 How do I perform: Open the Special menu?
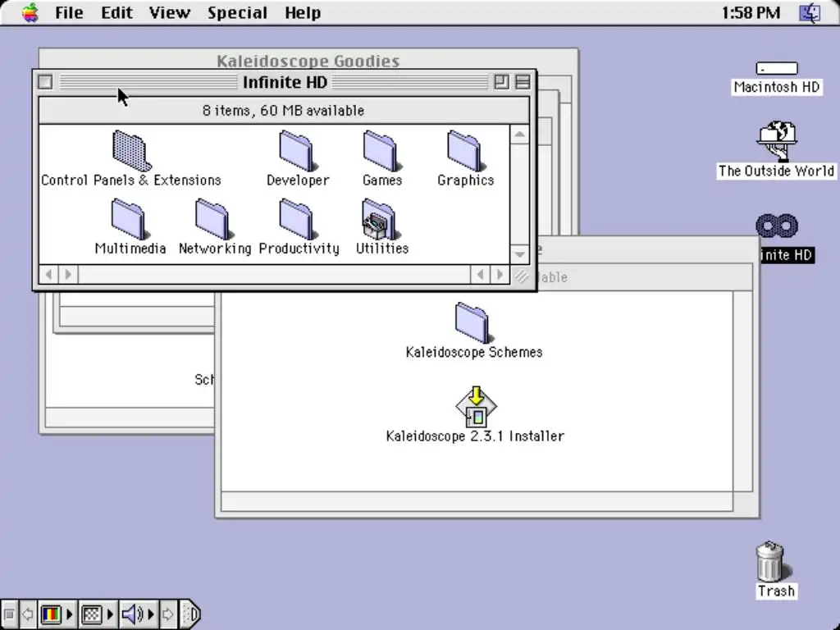tap(237, 12)
